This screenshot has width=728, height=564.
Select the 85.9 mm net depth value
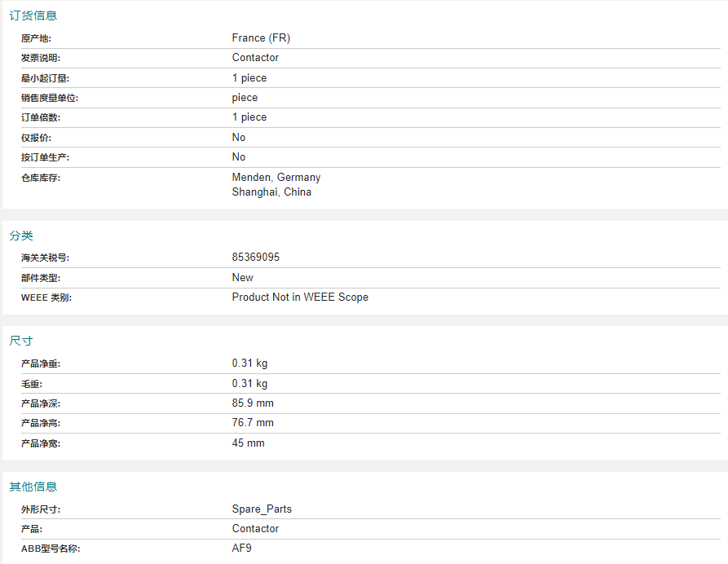coord(253,403)
